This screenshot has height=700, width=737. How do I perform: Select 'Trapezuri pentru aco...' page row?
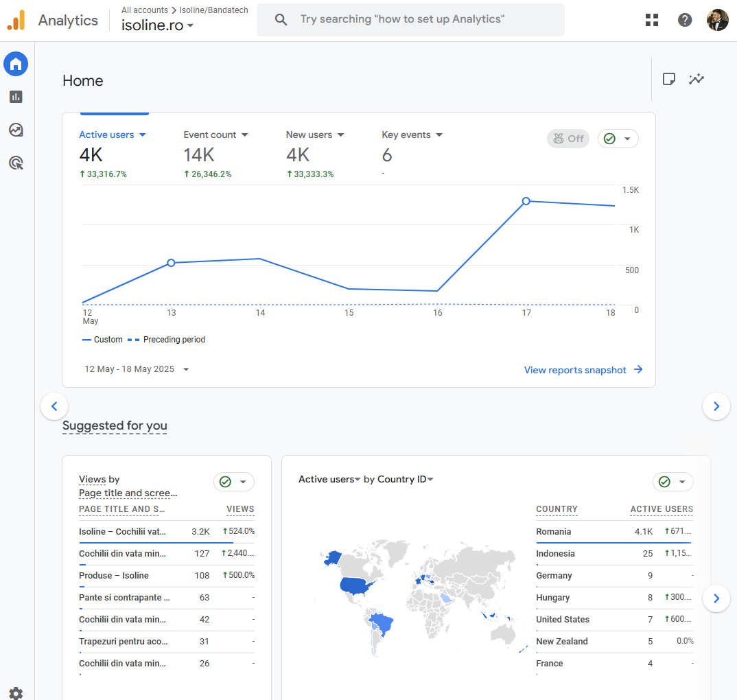click(166, 642)
